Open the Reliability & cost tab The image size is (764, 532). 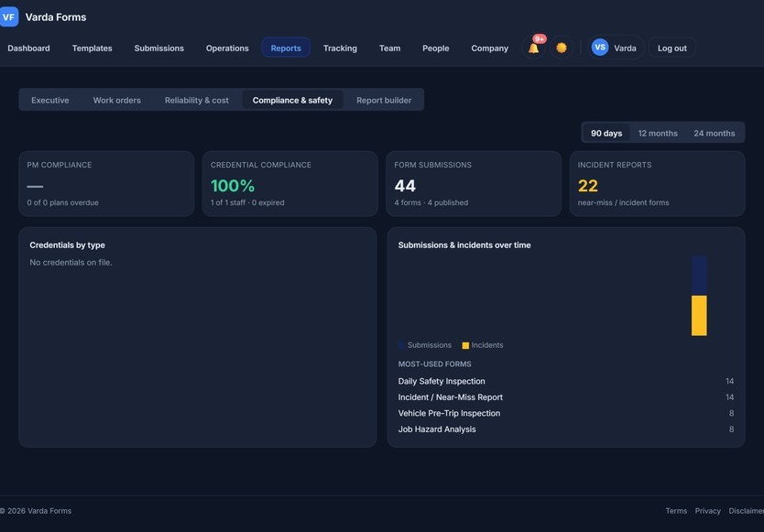pyautogui.click(x=196, y=100)
